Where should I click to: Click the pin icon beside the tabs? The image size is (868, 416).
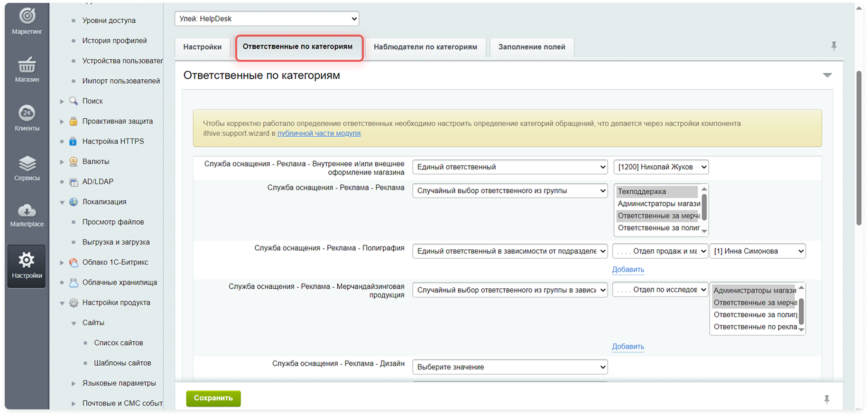pos(833,46)
